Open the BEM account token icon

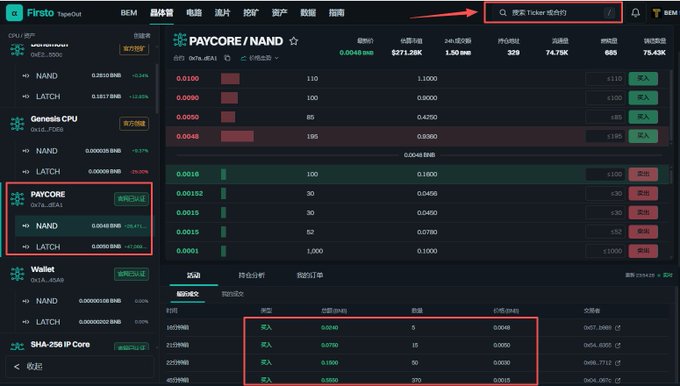(656, 13)
